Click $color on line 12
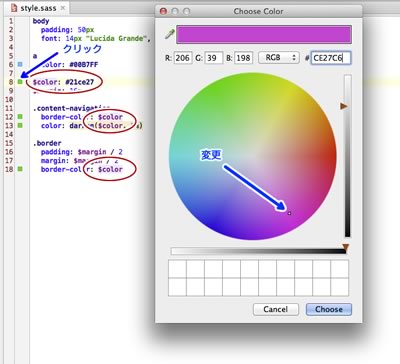 [110, 117]
